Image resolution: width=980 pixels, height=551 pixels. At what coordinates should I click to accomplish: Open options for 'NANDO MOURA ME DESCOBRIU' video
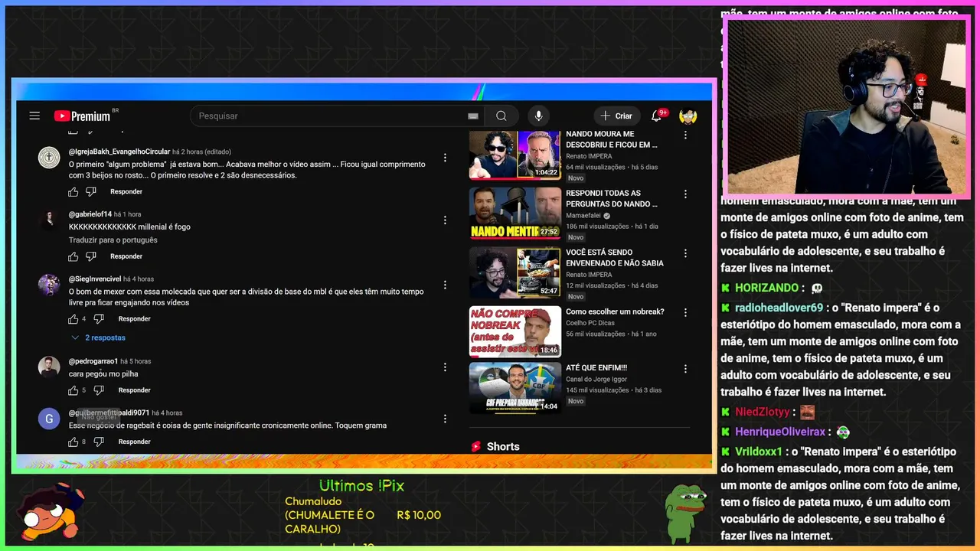coord(685,135)
